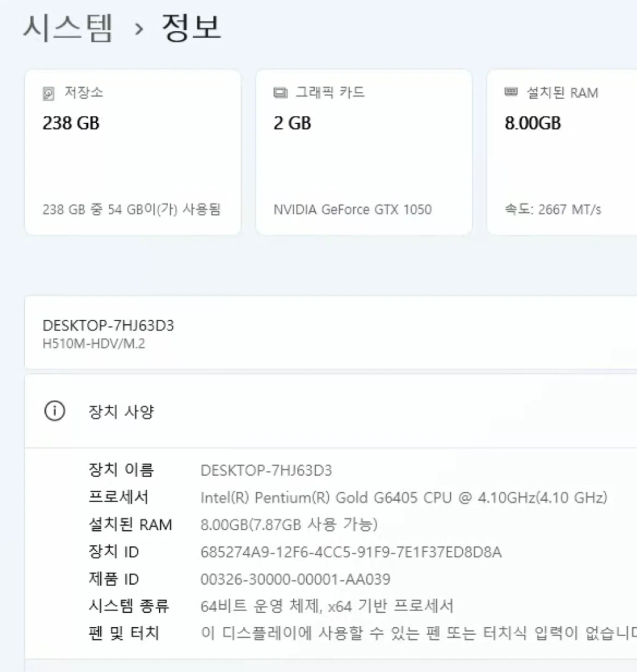Image resolution: width=637 pixels, height=672 pixels.
Task: Click the 238 GB 중 54 GB 사용됨 usage text
Action: pos(133,210)
